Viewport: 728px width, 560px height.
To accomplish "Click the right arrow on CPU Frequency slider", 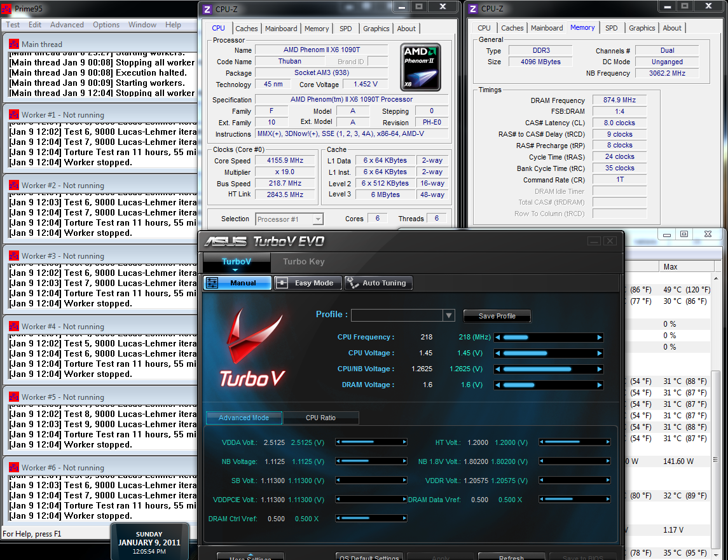I will coord(599,338).
